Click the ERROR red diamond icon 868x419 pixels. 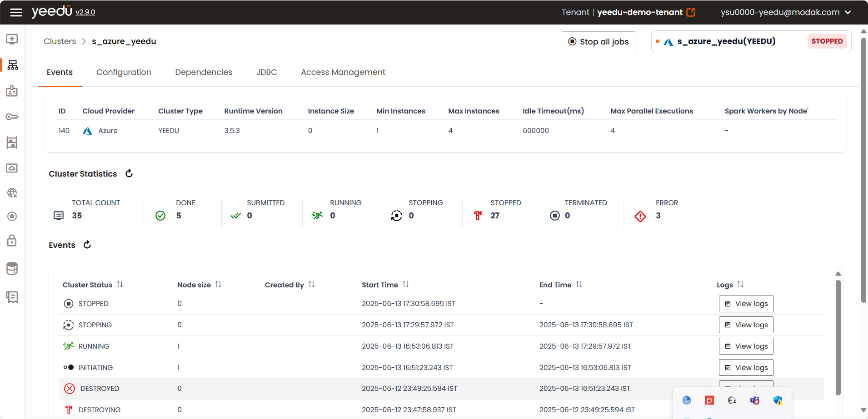click(640, 217)
